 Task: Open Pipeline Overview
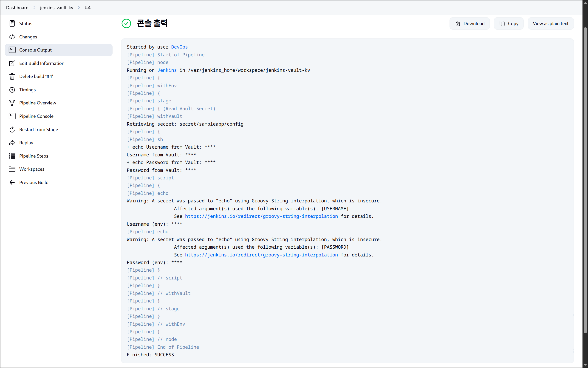(59, 103)
